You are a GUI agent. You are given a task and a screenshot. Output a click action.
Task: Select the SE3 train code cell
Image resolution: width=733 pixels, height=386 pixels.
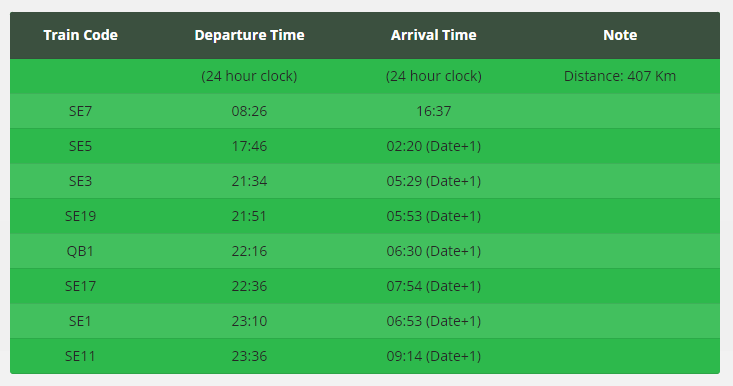pyautogui.click(x=80, y=181)
